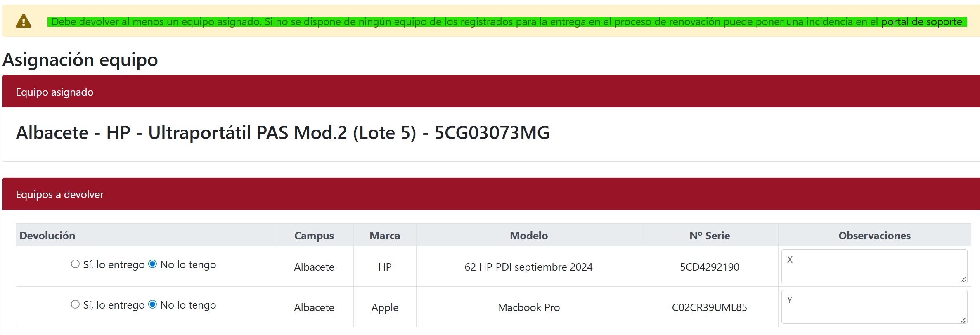Click the Marca column header
The height and width of the screenshot is (335, 980).
(x=385, y=236)
